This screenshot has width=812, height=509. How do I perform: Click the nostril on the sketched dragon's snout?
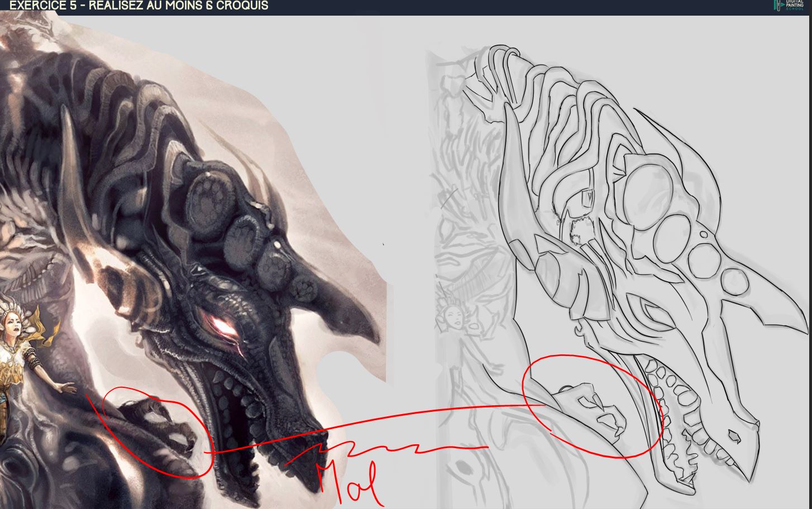[734, 436]
